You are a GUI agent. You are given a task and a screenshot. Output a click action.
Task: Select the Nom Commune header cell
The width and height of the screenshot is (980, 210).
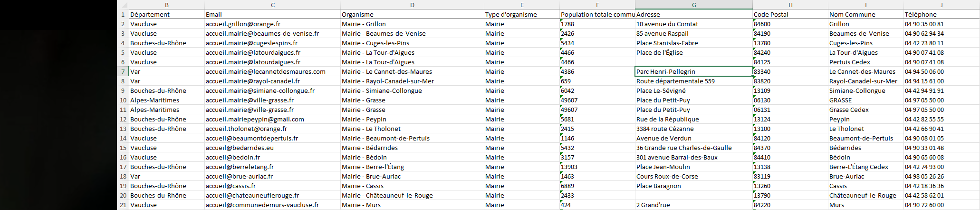click(865, 14)
